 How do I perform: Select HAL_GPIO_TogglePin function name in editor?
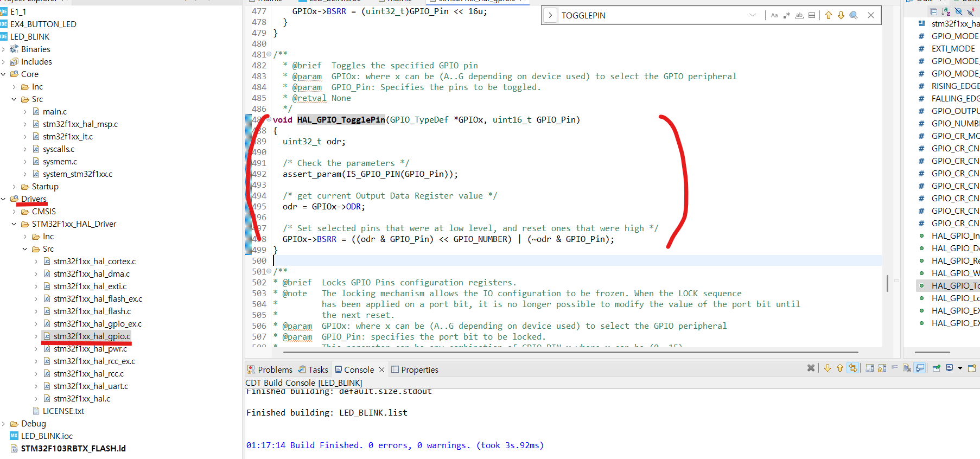pyautogui.click(x=341, y=120)
